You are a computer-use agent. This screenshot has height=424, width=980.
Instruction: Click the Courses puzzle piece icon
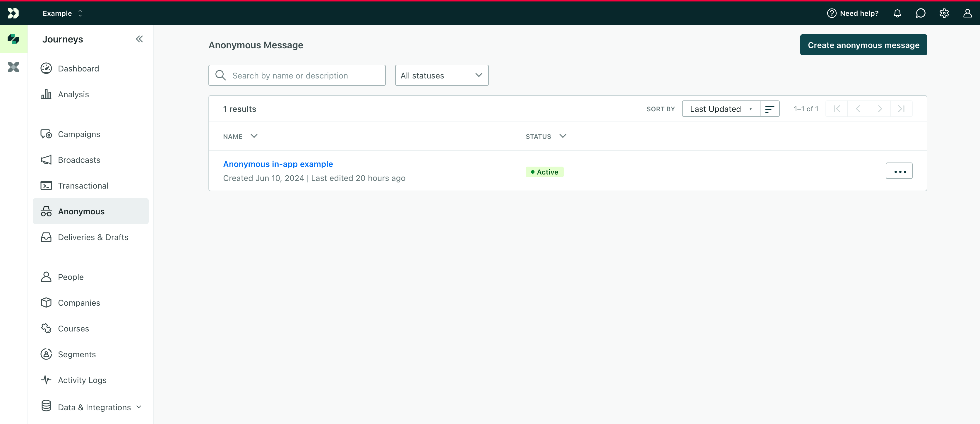(x=47, y=328)
